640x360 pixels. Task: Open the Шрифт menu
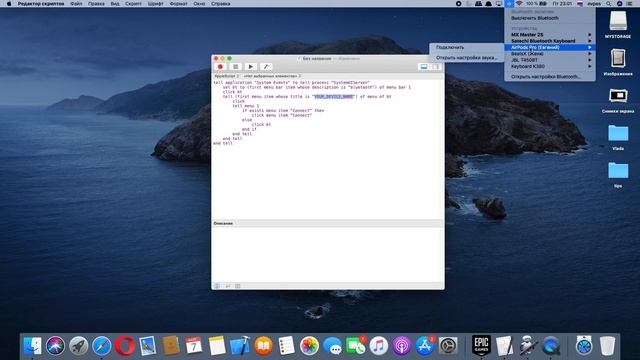click(156, 4)
